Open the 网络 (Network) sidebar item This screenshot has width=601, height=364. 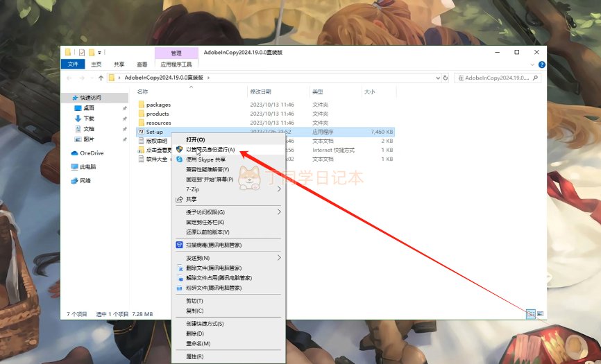pyautogui.click(x=85, y=181)
